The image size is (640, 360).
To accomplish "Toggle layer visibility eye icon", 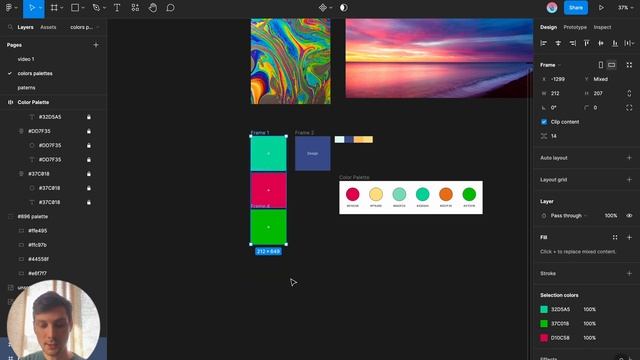I will point(629,216).
